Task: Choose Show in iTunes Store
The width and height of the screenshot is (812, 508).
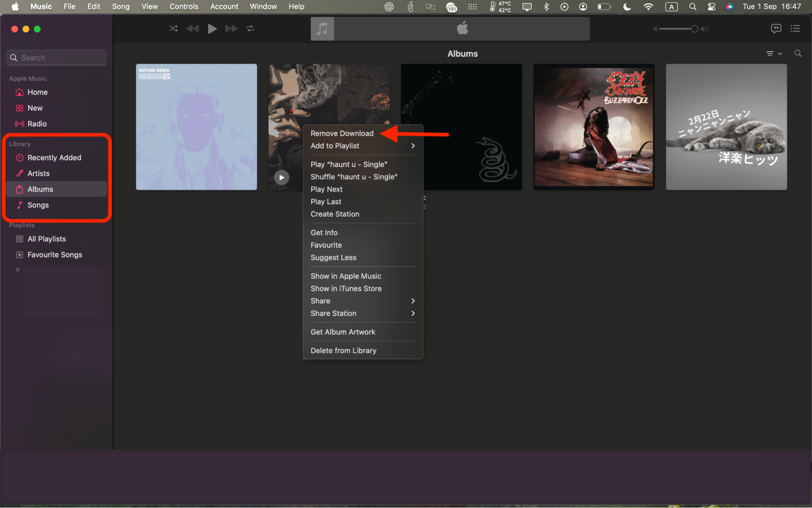Action: click(x=363, y=289)
